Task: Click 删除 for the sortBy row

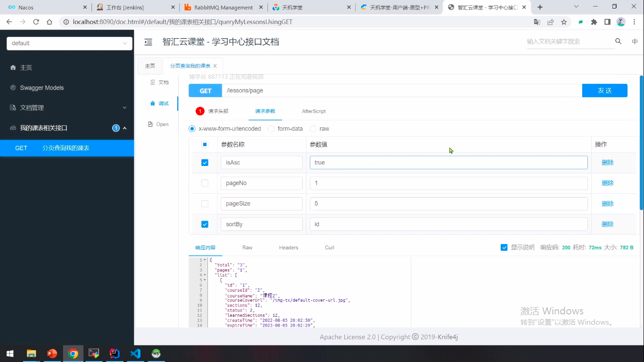Action: (608, 224)
